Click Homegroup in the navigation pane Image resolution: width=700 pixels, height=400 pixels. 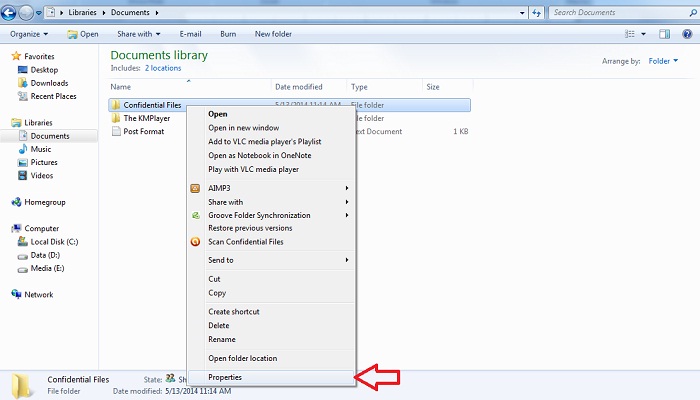38,202
